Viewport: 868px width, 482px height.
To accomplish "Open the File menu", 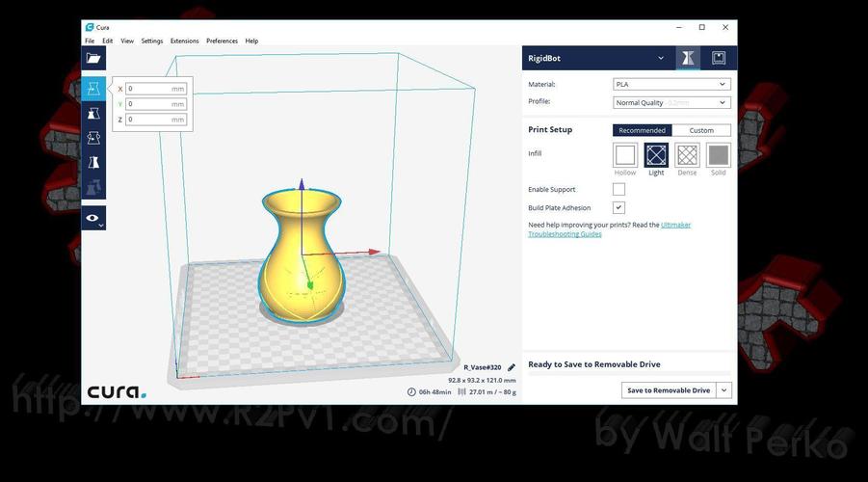I will (90, 41).
